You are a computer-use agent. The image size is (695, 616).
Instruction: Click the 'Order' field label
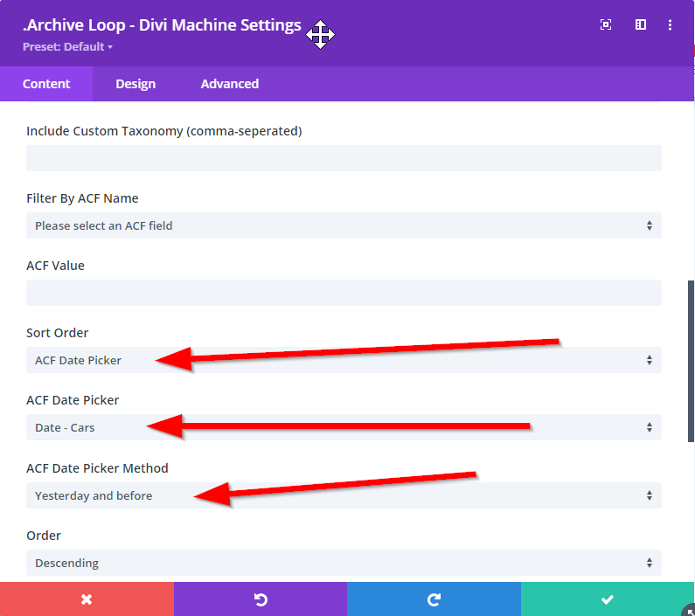(44, 536)
